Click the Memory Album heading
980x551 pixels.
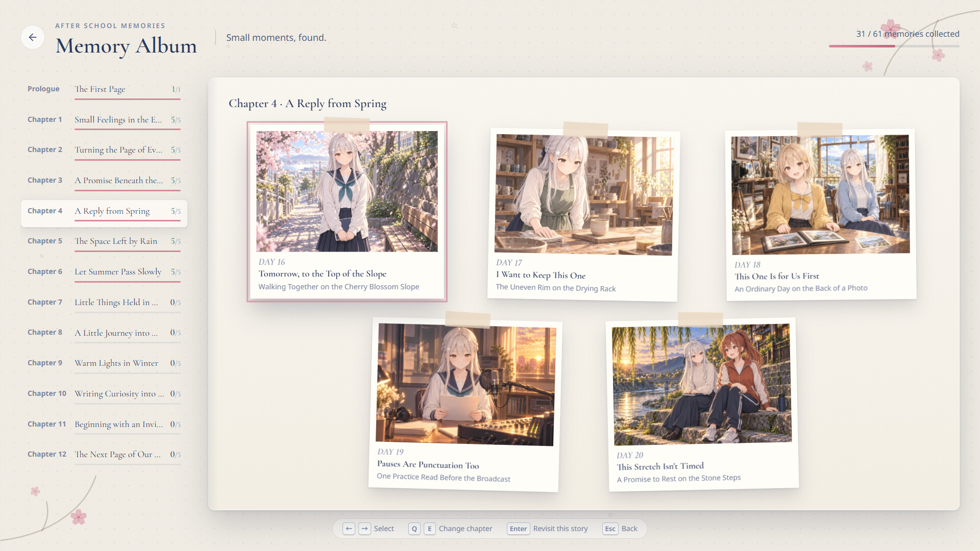point(126,46)
